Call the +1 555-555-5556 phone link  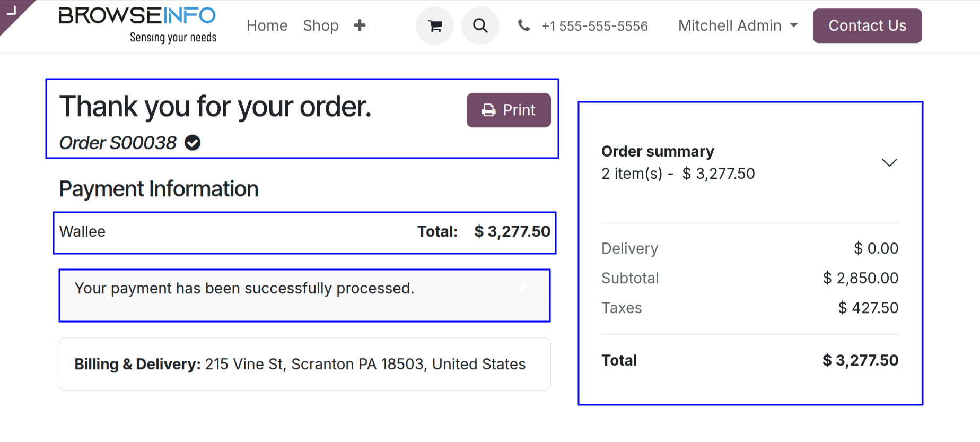click(x=594, y=26)
